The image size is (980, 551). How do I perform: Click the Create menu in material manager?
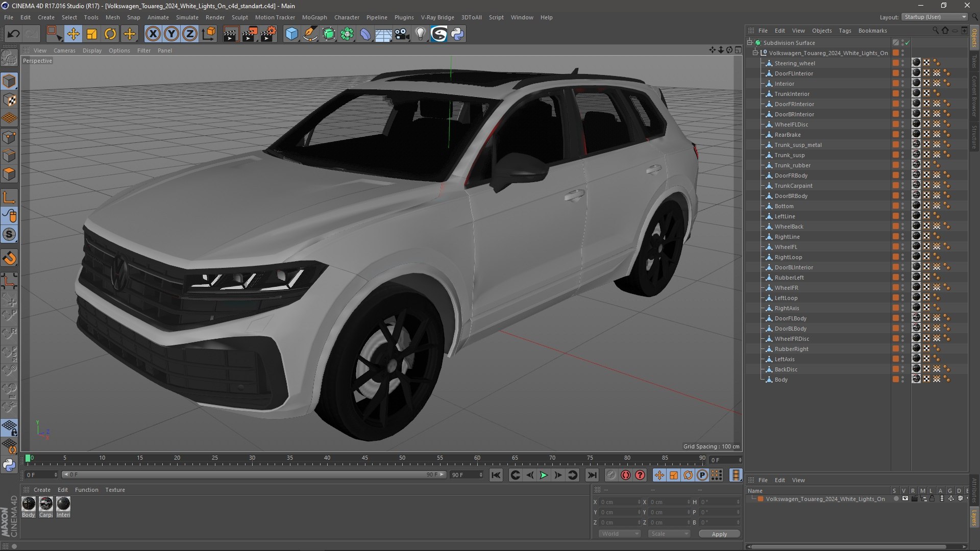pos(42,490)
